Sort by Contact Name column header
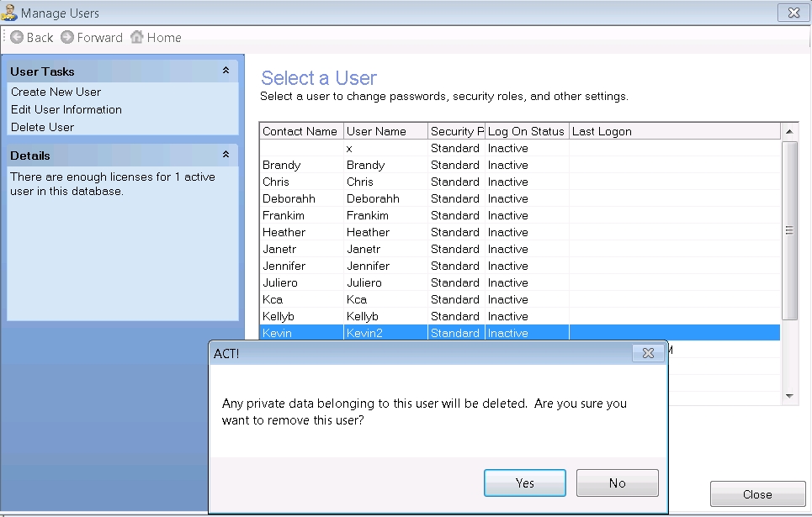 point(300,131)
